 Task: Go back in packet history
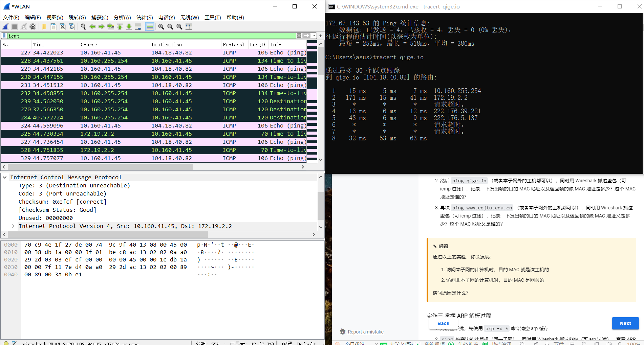tap(92, 27)
